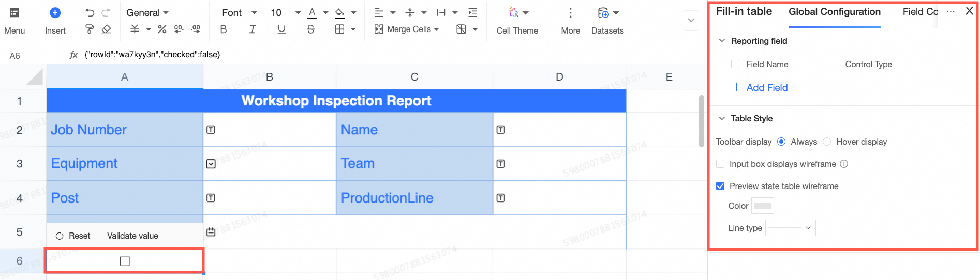Click the blue Insert plus icon
This screenshot has height=280, width=980.
[55, 13]
